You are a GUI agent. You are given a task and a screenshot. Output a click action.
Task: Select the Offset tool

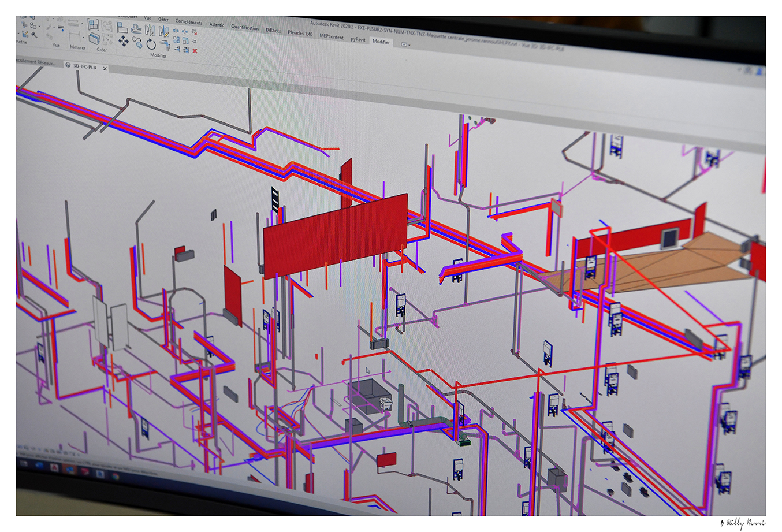[x=136, y=29]
